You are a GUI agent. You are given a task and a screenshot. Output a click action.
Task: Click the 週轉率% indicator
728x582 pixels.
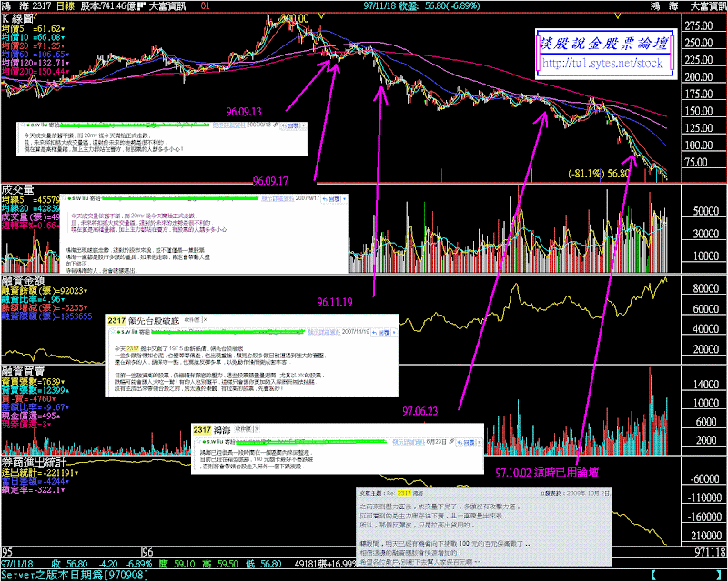31,226
